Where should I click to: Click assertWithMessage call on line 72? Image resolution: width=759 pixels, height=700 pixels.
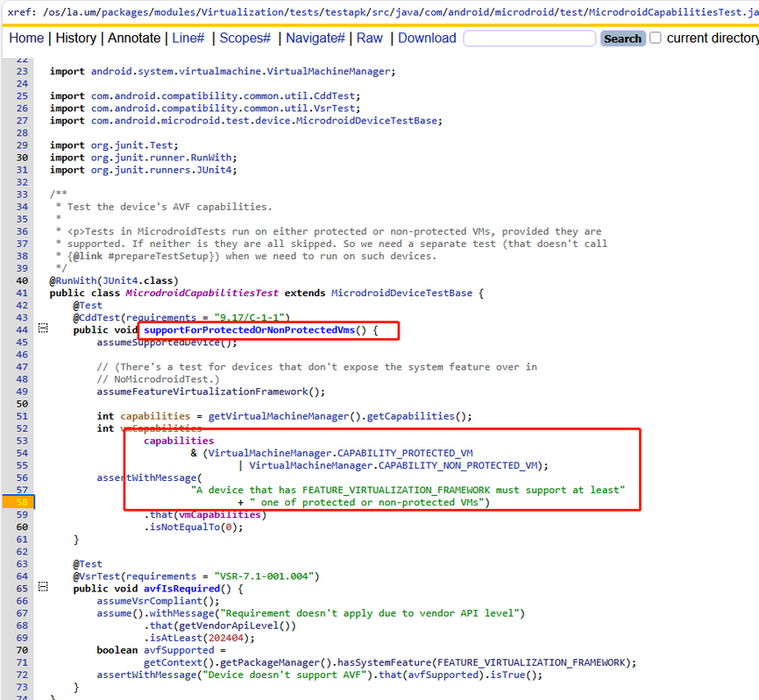[x=146, y=675]
